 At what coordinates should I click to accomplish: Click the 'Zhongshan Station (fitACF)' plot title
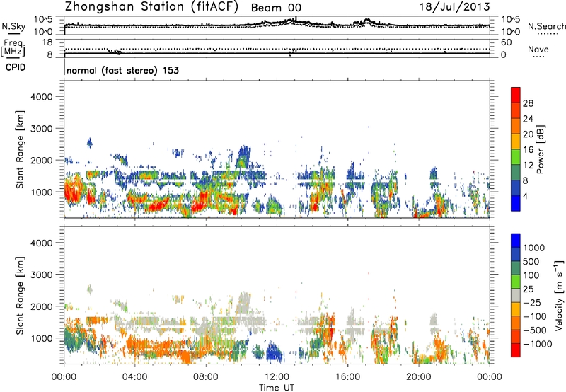(151, 7)
